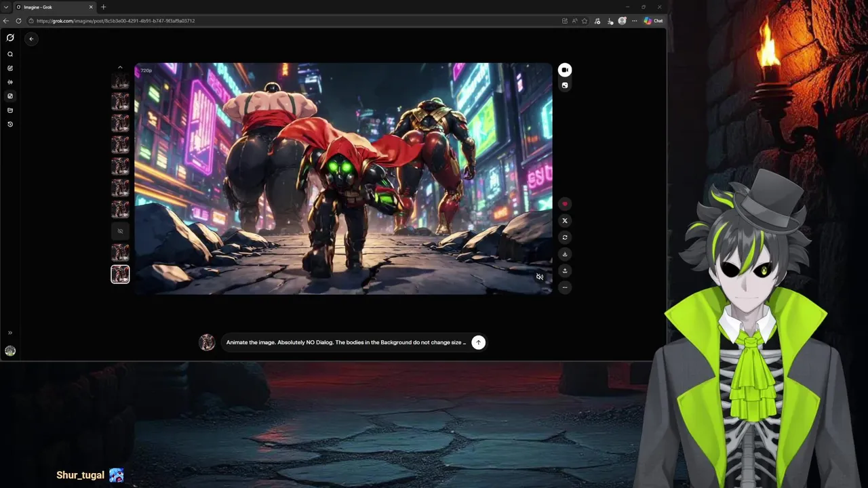Click the 720p resolution label
Image resolution: width=868 pixels, height=488 pixels.
click(x=146, y=70)
